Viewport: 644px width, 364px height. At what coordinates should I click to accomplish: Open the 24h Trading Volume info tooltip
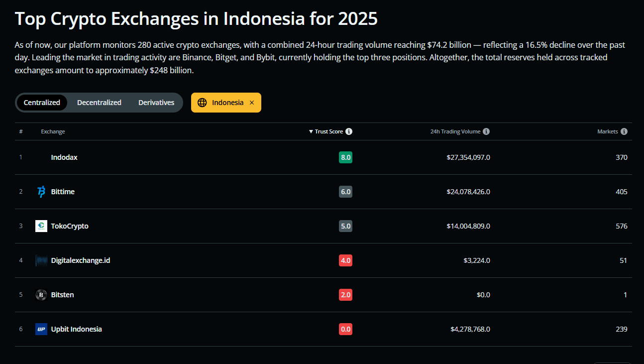coord(487,131)
